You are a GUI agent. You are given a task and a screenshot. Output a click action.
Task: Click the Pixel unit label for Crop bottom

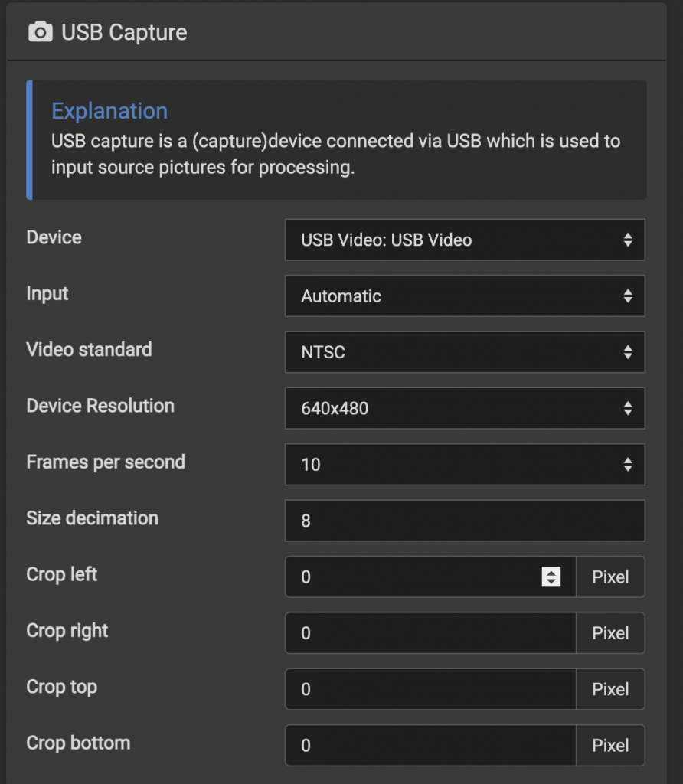tap(610, 745)
